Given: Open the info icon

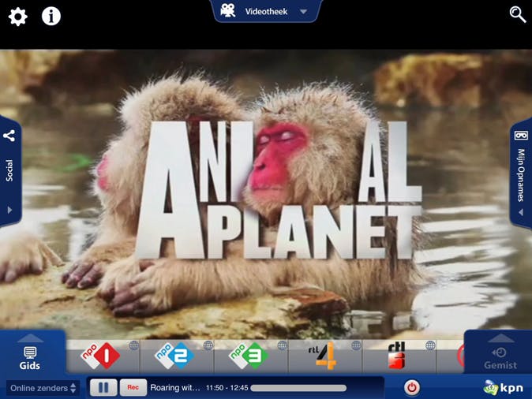Looking at the screenshot, I should click(51, 17).
